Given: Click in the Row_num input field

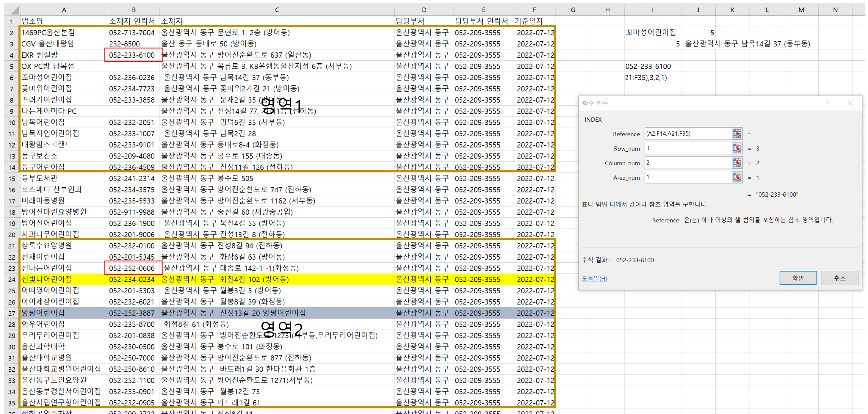Looking at the screenshot, I should [687, 148].
